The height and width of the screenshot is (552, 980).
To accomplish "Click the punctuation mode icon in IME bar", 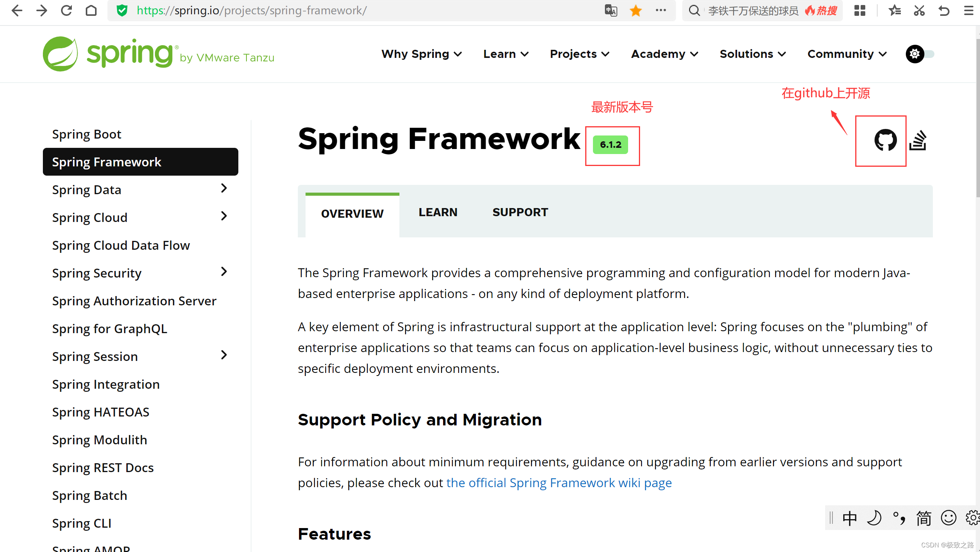I will pos(899,518).
